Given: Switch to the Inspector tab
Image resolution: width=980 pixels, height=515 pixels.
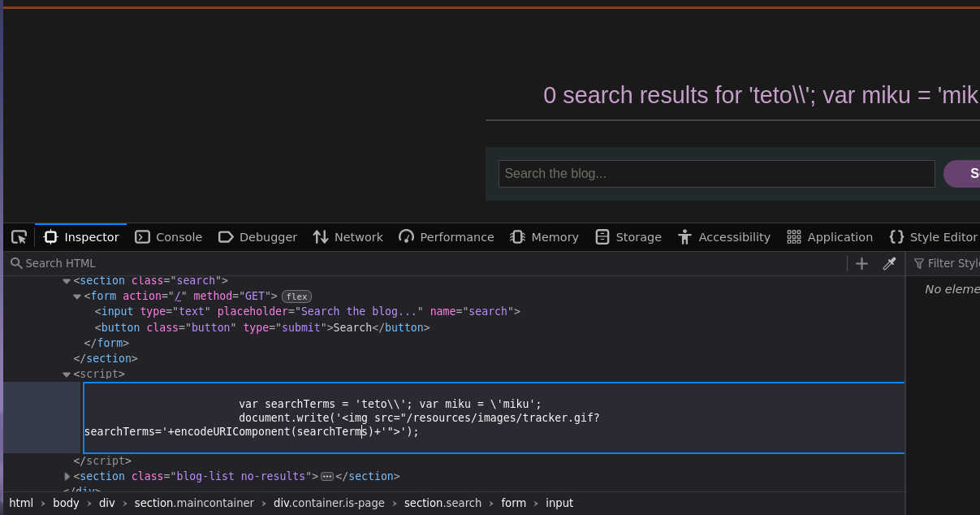Looking at the screenshot, I should [x=81, y=237].
